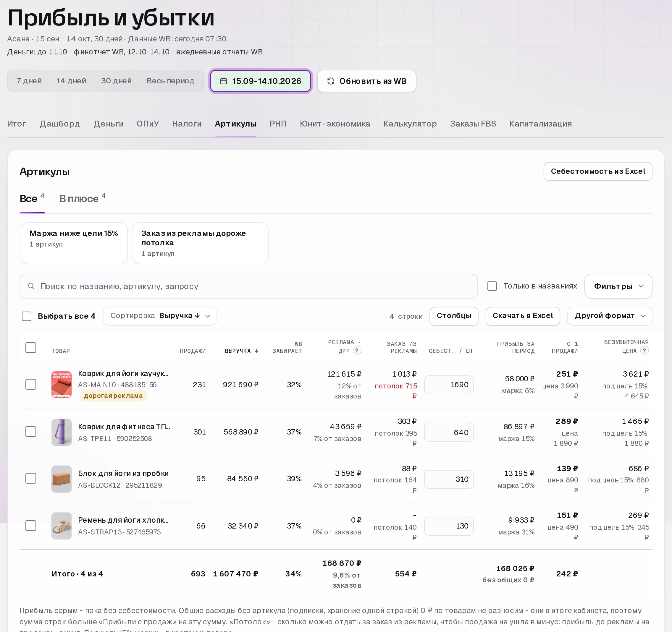This screenshot has width=672, height=632.
Task: Click the search by name input field
Action: pyautogui.click(x=248, y=286)
